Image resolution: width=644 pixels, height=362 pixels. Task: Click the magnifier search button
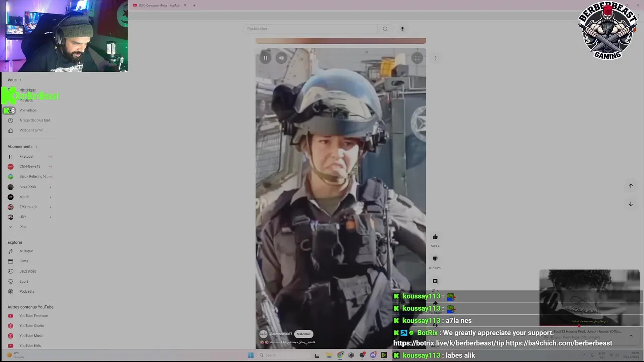click(385, 29)
